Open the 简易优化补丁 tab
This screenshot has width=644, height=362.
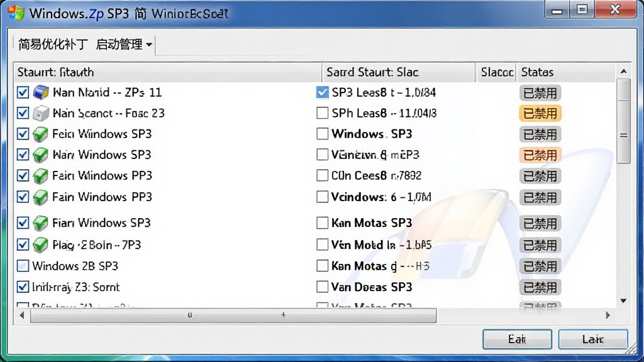pyautogui.click(x=53, y=44)
